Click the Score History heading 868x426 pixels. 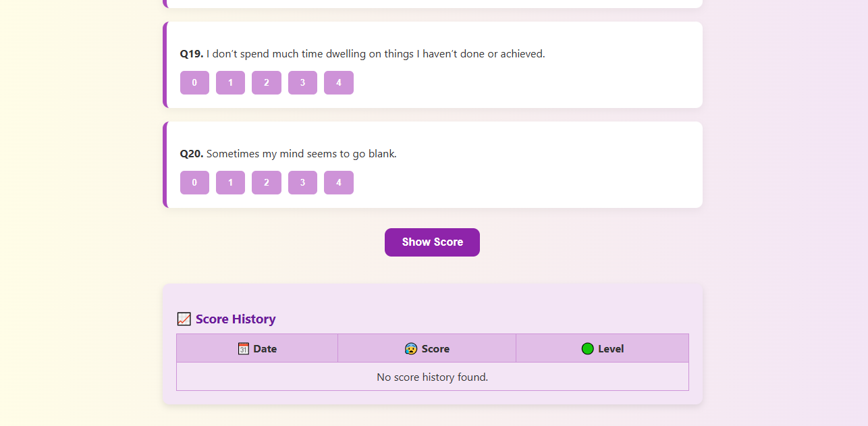tap(236, 319)
